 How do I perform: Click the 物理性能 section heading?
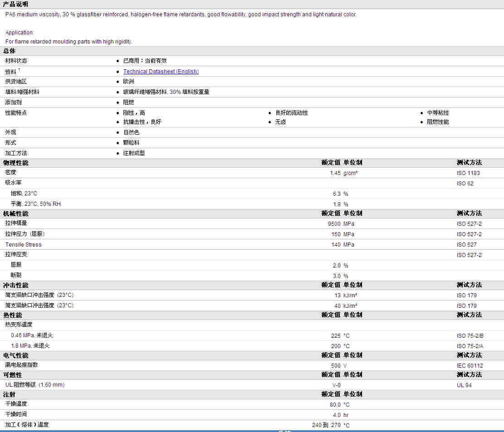click(15, 163)
